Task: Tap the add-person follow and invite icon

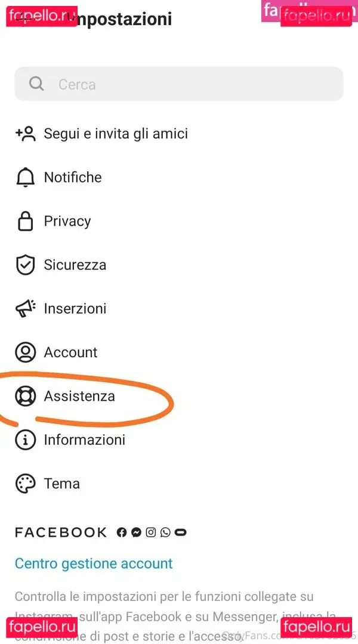Action: coord(26,134)
